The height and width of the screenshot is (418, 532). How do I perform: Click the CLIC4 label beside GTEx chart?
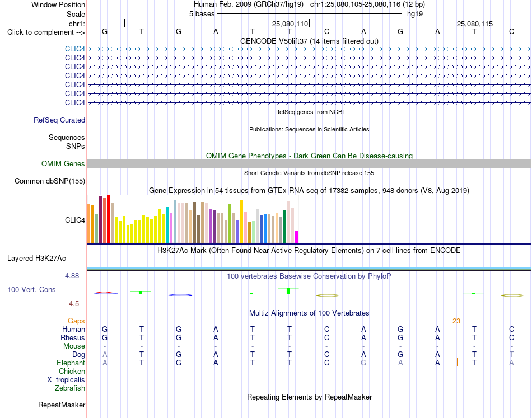pyautogui.click(x=75, y=220)
